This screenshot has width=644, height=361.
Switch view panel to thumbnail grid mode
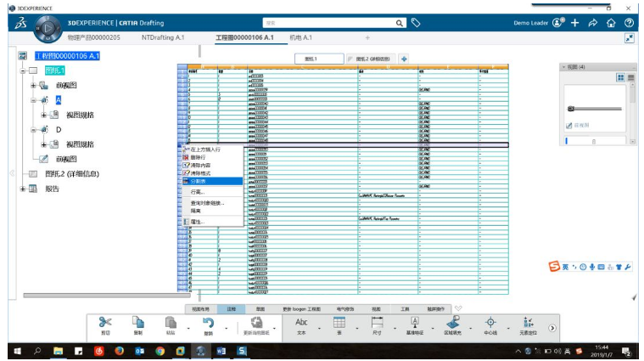620,77
